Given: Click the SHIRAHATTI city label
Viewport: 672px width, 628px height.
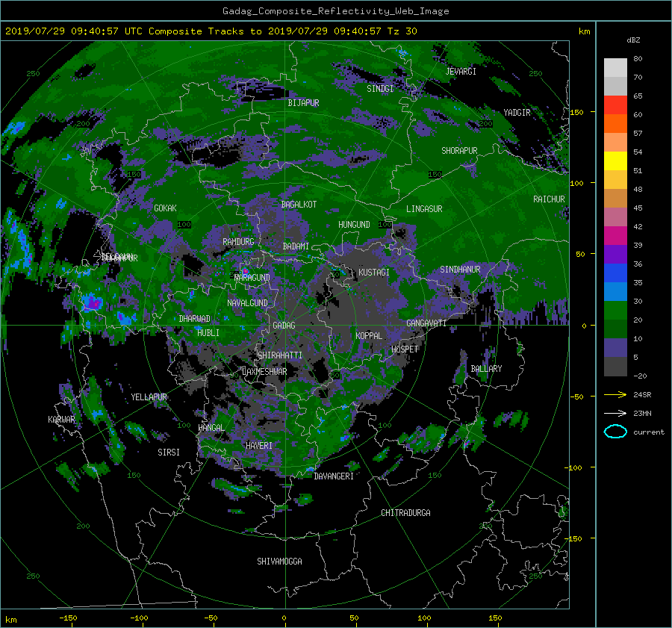Looking at the screenshot, I should [x=280, y=355].
